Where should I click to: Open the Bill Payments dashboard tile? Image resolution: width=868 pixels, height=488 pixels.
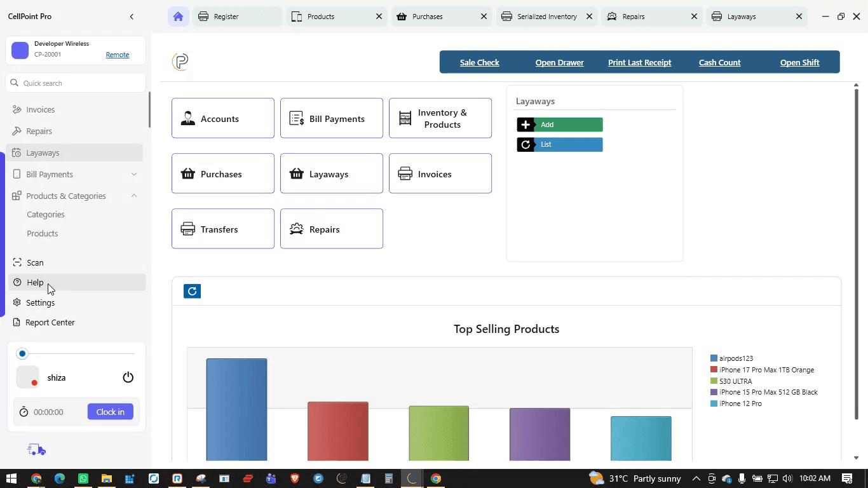[x=332, y=118]
